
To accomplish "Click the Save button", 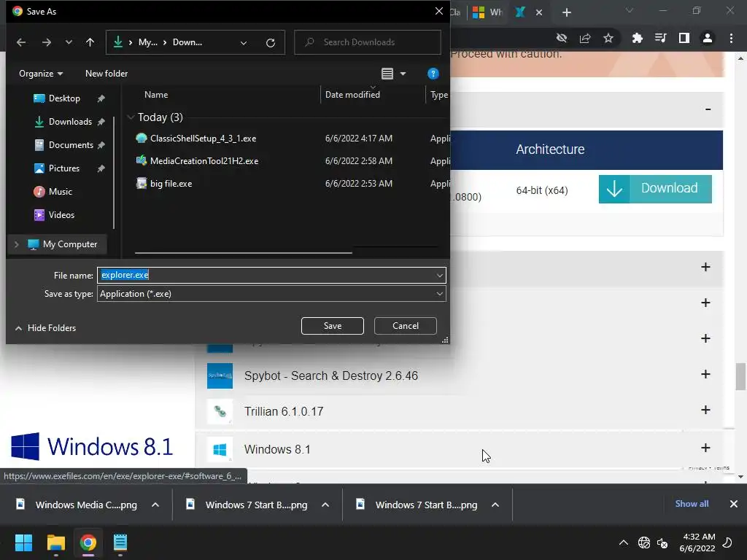I will [333, 326].
